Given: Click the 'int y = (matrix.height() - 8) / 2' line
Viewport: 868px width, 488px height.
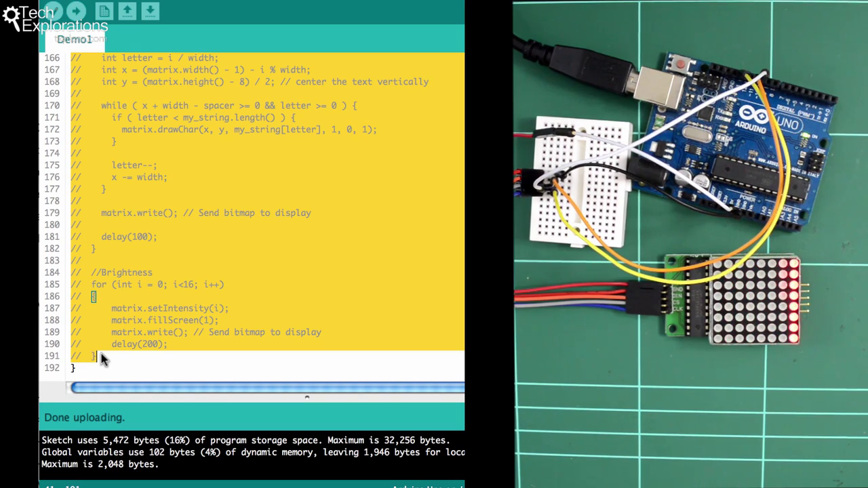Looking at the screenshot, I should pos(264,81).
